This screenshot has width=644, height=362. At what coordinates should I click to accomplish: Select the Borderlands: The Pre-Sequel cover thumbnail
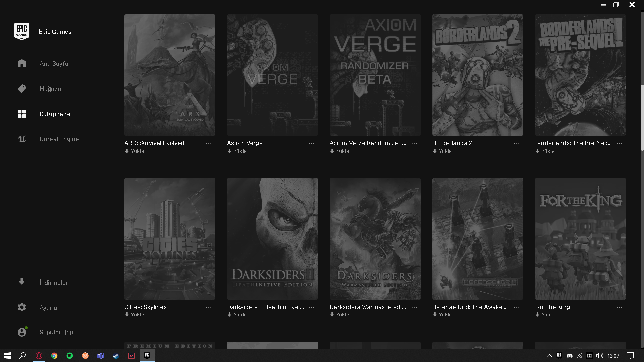(x=580, y=75)
